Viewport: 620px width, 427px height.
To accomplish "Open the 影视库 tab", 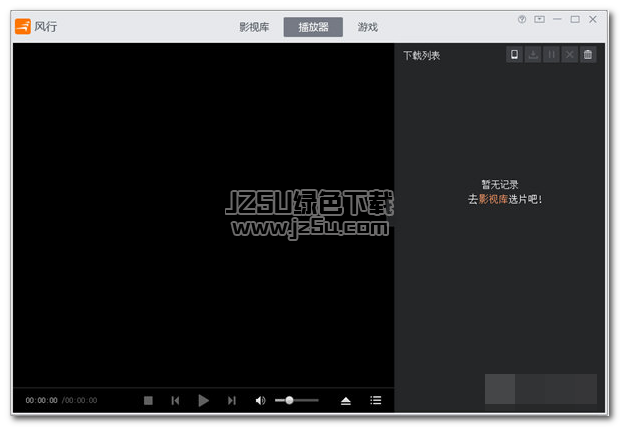I will pos(254,27).
